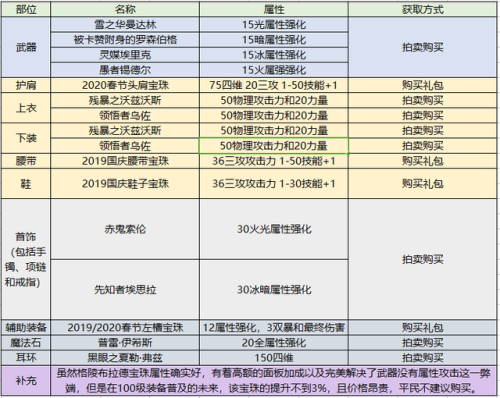
Task: Select the 被卡赞附身的罗森伯格 cell
Action: point(125,40)
